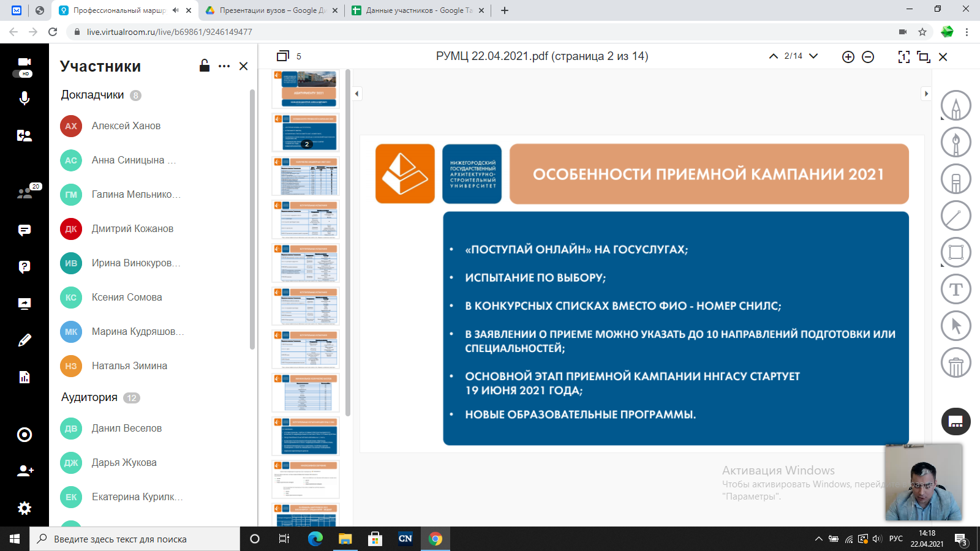The image size is (980, 551).
Task: Toggle the room lock icon
Action: click(x=205, y=66)
